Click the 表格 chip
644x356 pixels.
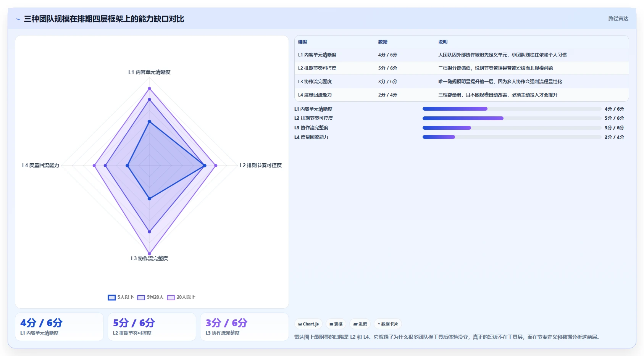(x=336, y=324)
